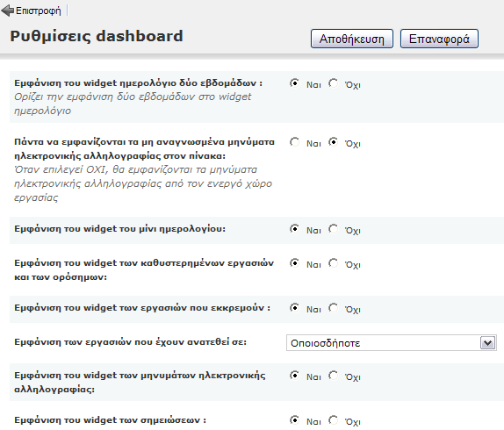This screenshot has width=504, height=430.
Task: Click the back arrow icon beside Επιστροφή
Action: pos(8,11)
